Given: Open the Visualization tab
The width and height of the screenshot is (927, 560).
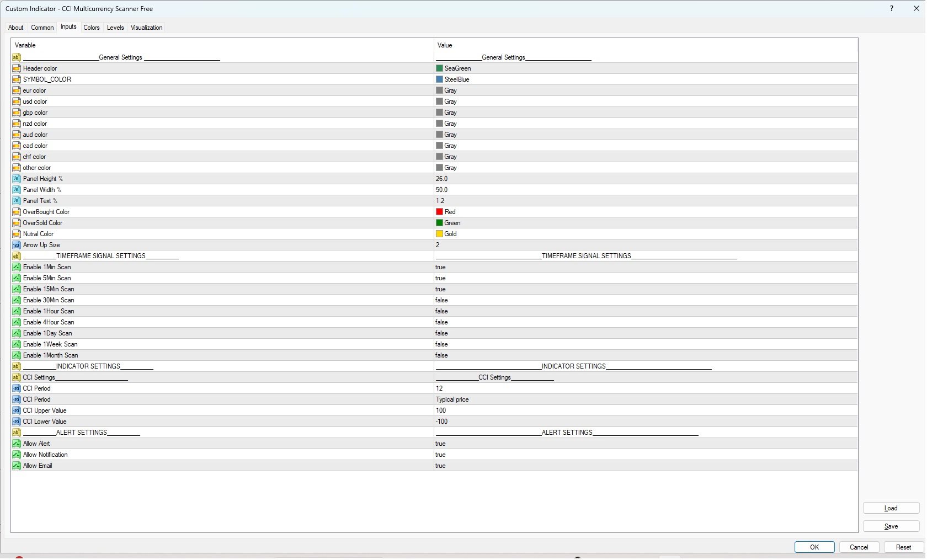Looking at the screenshot, I should coord(146,28).
